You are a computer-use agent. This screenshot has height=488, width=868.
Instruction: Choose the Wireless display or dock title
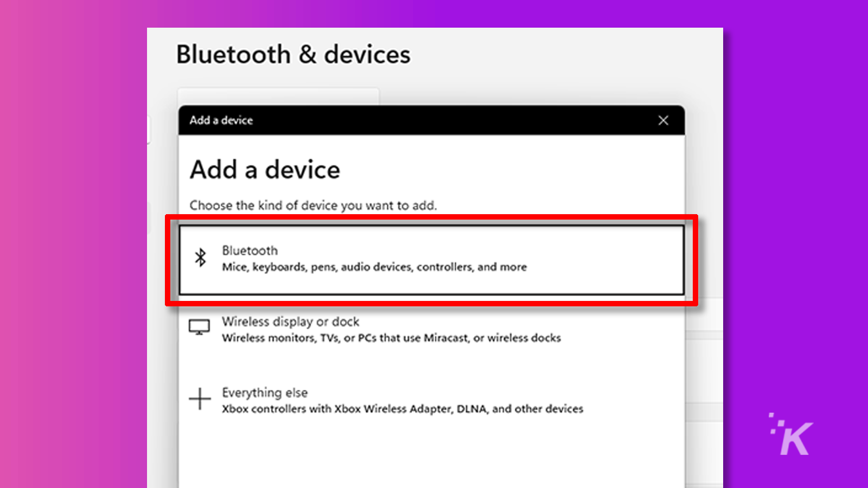(290, 322)
